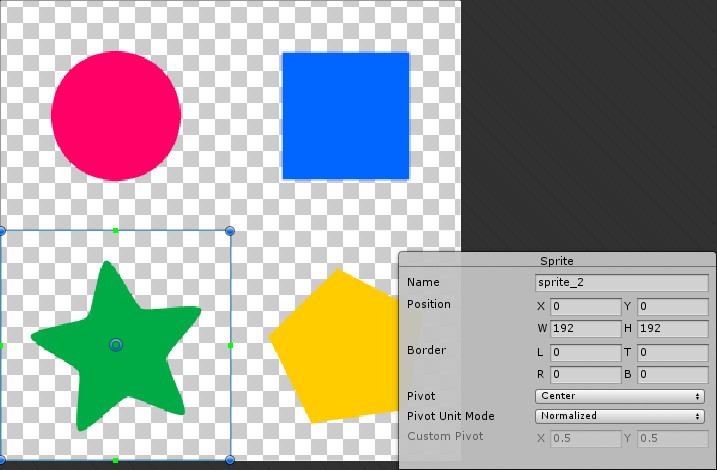Select the blue square sprite
This screenshot has width=717, height=470.
(x=346, y=116)
